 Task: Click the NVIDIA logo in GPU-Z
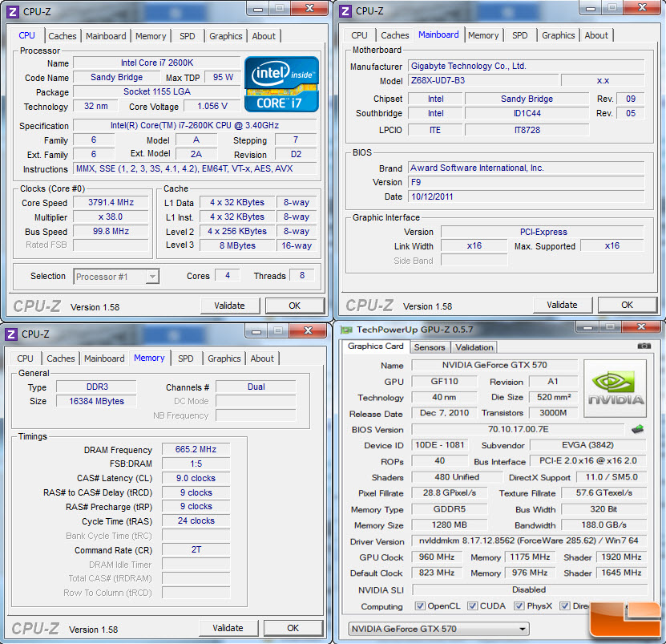tap(616, 388)
